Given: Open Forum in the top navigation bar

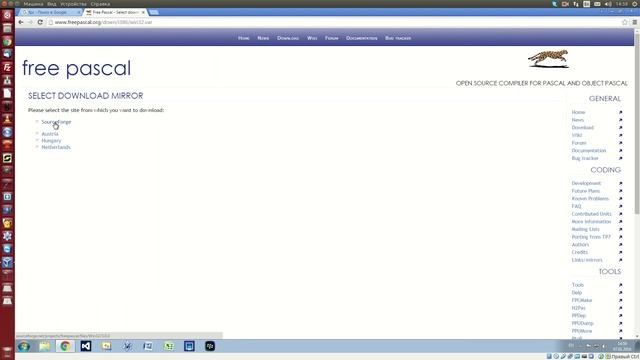Looking at the screenshot, I should click(332, 38).
